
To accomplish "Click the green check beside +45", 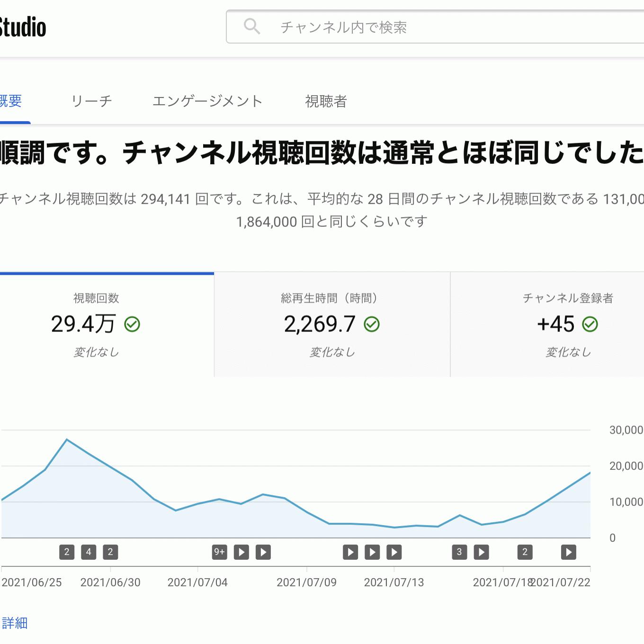I will tap(590, 324).
